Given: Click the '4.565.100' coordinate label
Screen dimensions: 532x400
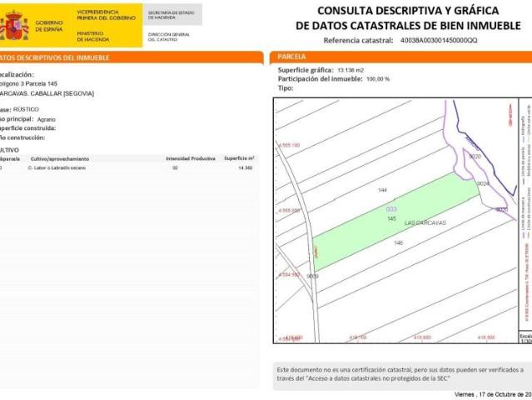Looking at the screenshot, I should 289,145.
